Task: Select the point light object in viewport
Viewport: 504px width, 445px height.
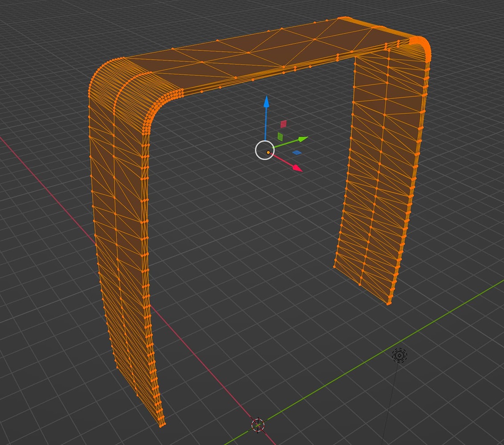Action: pos(399,356)
